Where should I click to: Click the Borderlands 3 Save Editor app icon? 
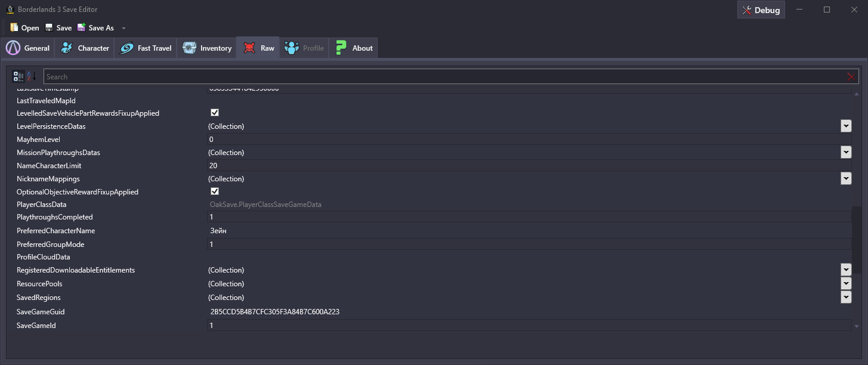tap(10, 10)
